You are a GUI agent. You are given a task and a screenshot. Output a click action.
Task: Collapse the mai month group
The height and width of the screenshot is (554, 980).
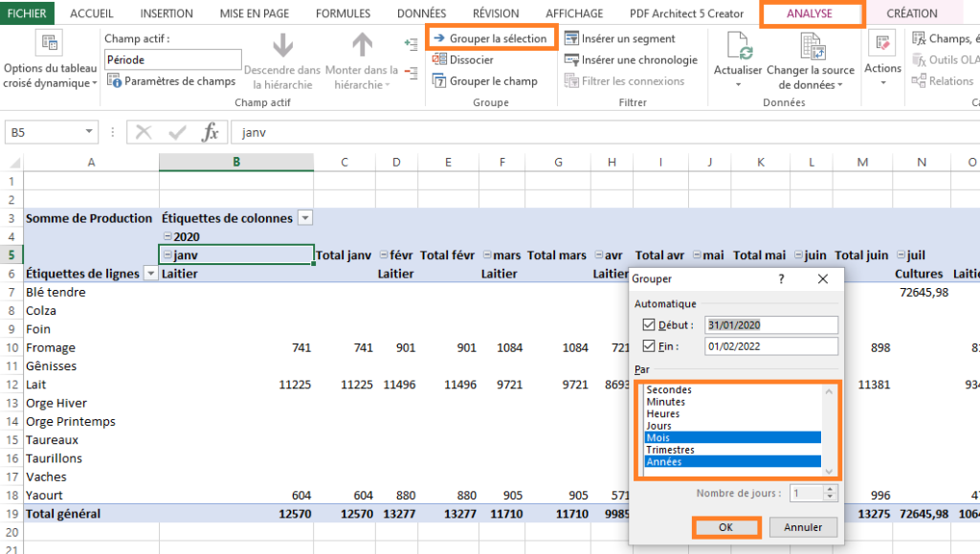click(697, 255)
